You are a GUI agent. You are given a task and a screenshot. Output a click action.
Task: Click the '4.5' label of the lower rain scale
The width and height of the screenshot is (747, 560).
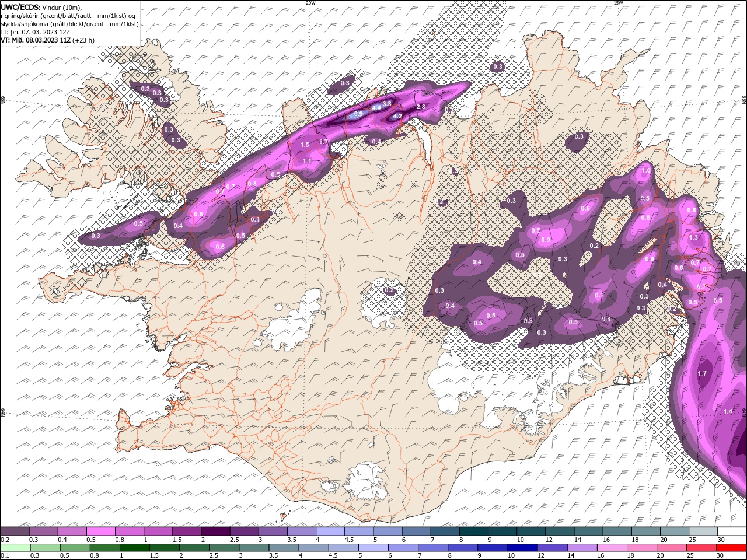tap(333, 555)
